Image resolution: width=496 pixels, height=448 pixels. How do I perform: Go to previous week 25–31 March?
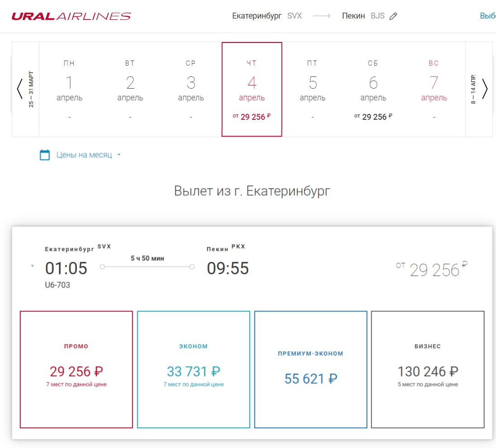[25, 89]
